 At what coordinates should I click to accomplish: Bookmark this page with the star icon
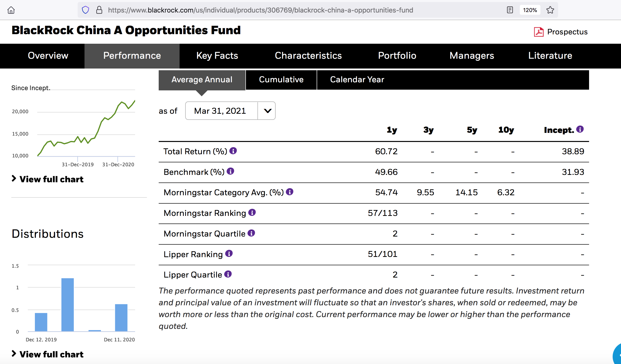[550, 10]
